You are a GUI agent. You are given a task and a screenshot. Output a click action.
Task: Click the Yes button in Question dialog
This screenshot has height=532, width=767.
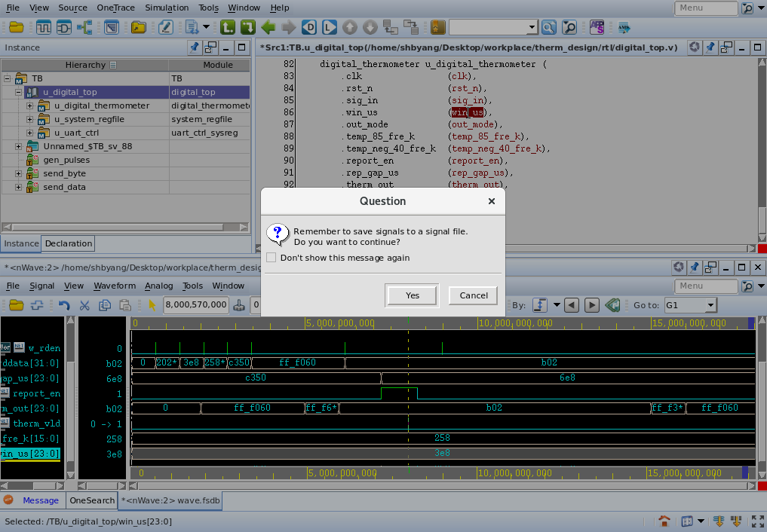[412, 295]
